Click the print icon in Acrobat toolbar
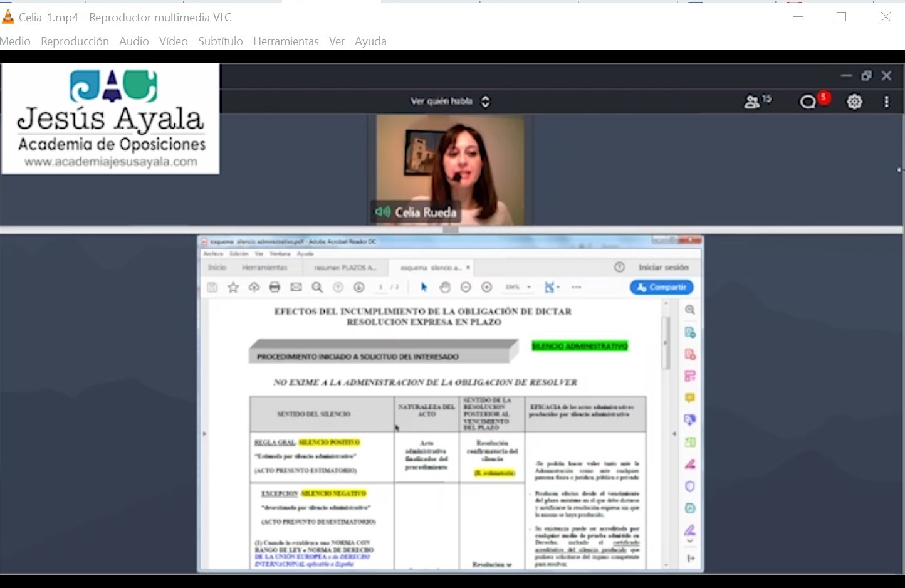 click(275, 287)
